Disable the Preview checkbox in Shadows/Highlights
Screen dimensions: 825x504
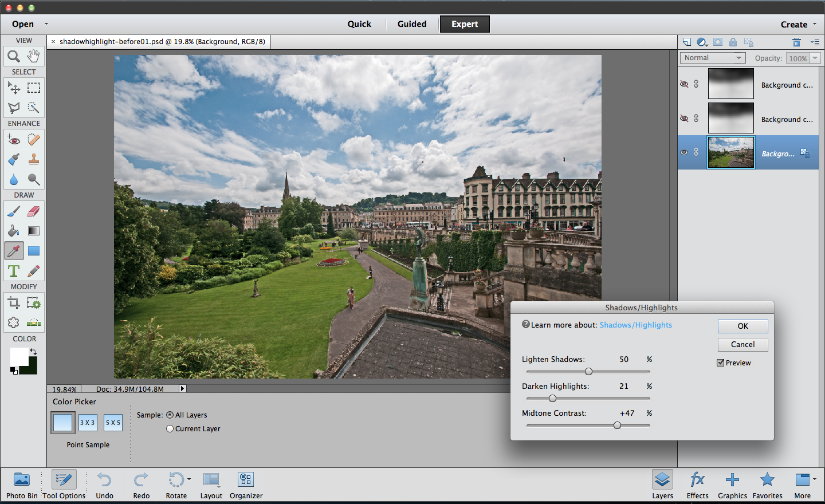[720, 363]
